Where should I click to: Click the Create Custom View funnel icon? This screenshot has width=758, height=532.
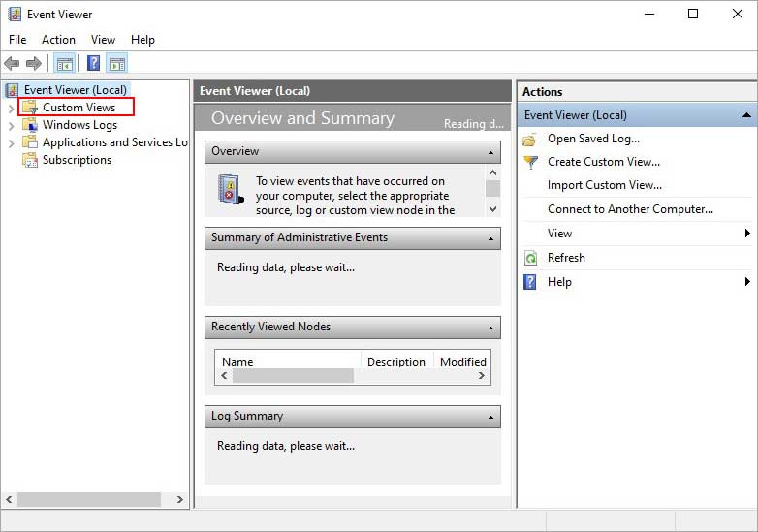click(530, 162)
